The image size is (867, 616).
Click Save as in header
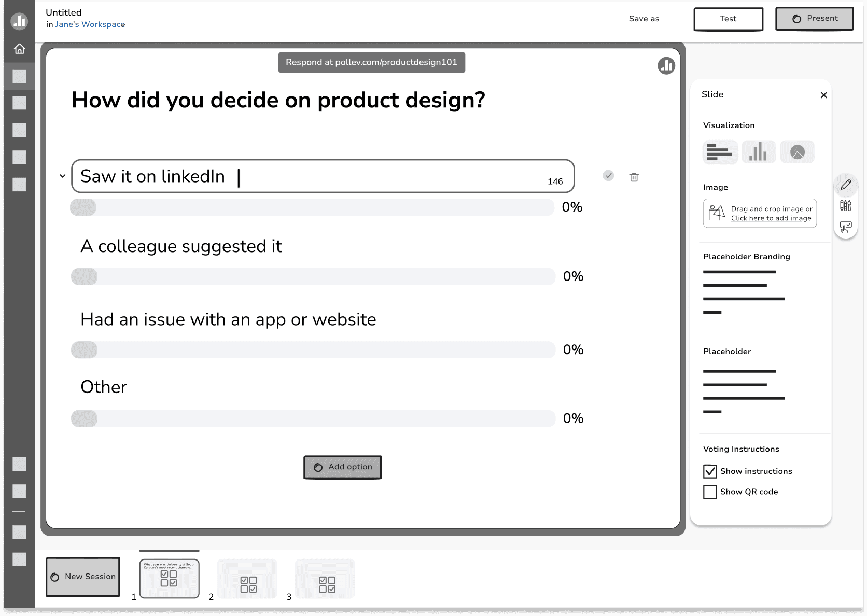(x=644, y=19)
